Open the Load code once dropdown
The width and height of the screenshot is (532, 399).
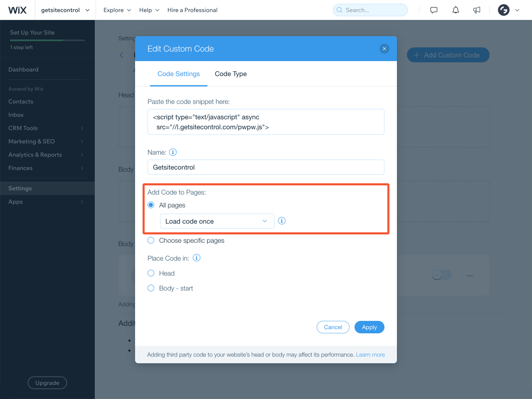(217, 221)
